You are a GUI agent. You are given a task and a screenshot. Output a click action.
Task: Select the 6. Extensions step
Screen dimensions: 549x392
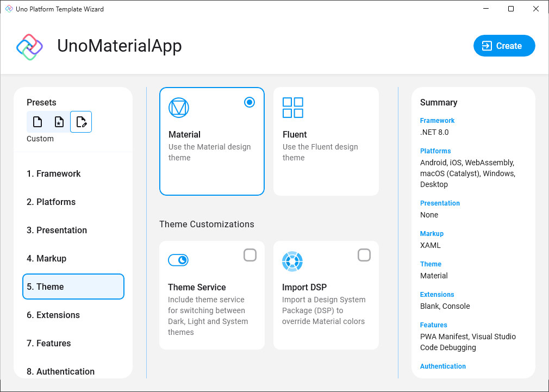pos(53,315)
